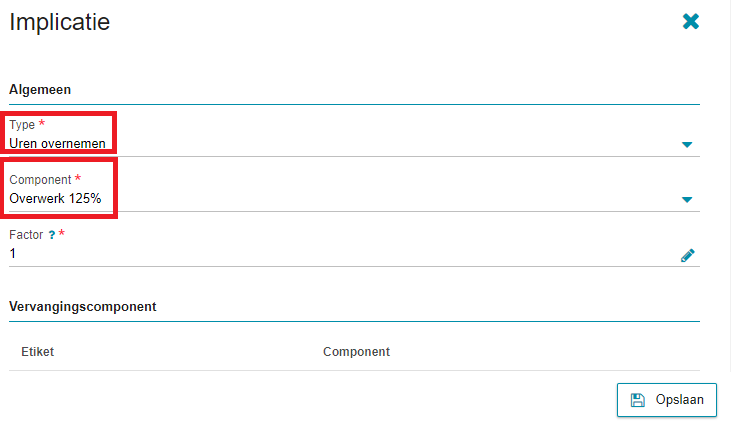Select the 'Uren overnemen' Type value

click(57, 144)
